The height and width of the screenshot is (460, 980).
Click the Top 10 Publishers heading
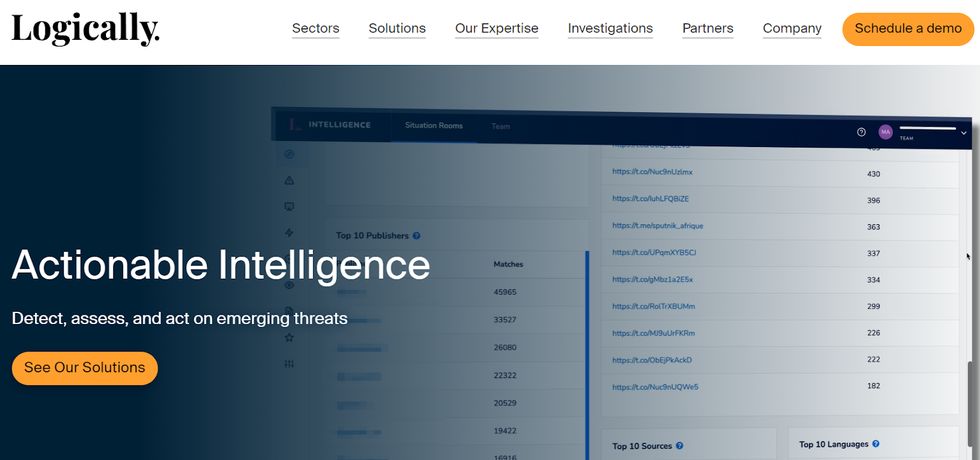click(x=372, y=236)
